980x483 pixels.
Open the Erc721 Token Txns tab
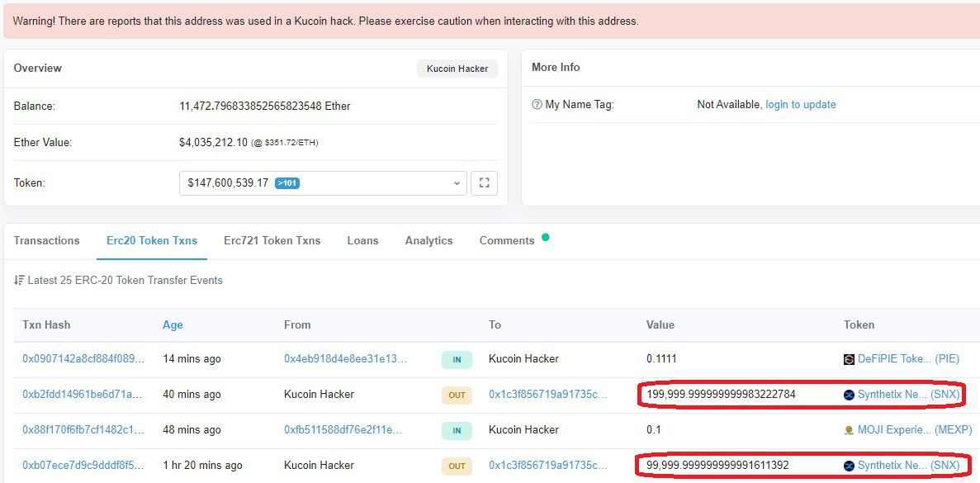[272, 240]
